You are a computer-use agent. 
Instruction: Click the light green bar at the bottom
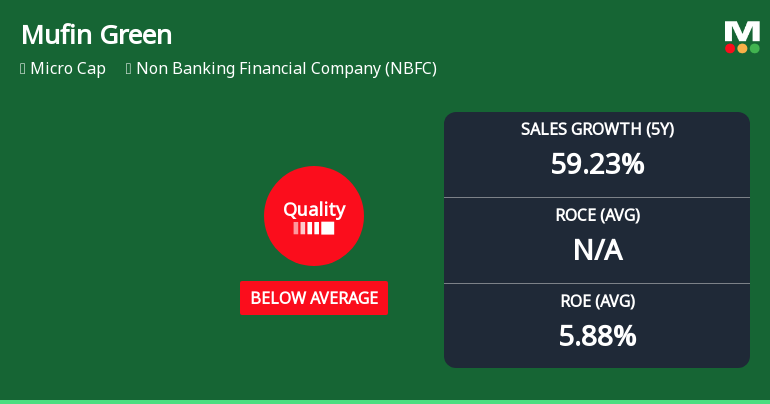(385, 401)
